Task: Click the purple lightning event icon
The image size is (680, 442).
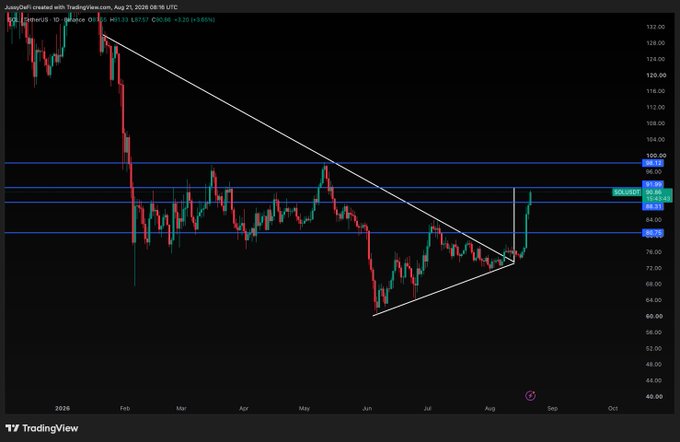Action: pyautogui.click(x=530, y=395)
